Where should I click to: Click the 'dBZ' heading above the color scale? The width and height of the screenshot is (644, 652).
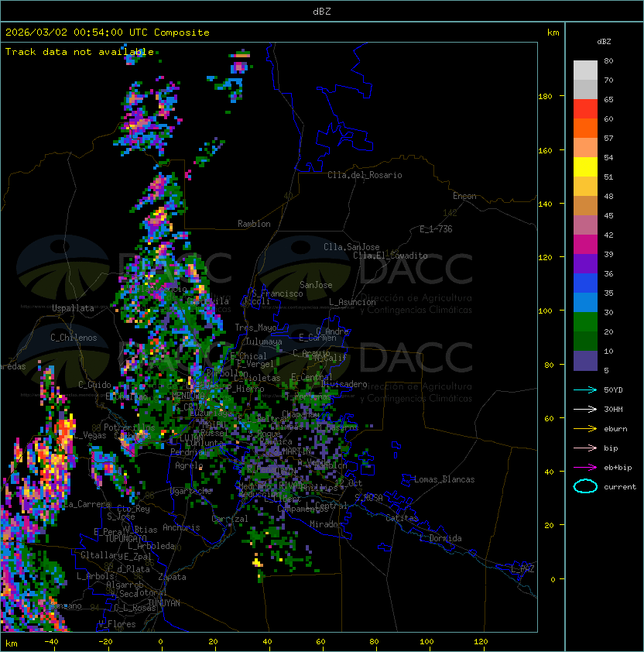coord(604,42)
